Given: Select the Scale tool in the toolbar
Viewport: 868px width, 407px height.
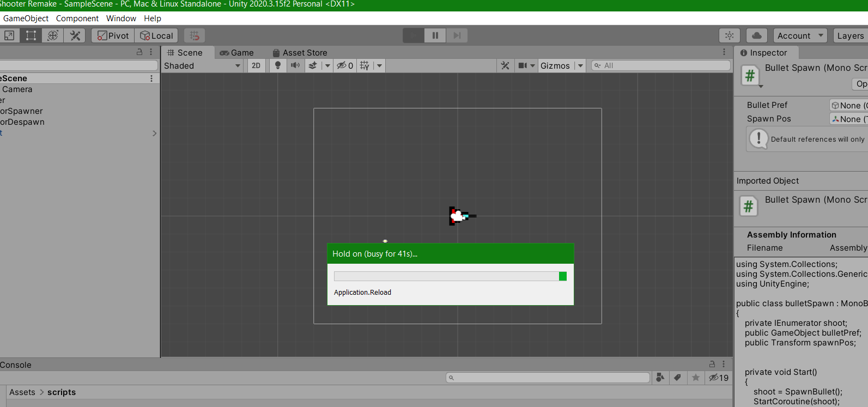Looking at the screenshot, I should click(x=9, y=35).
